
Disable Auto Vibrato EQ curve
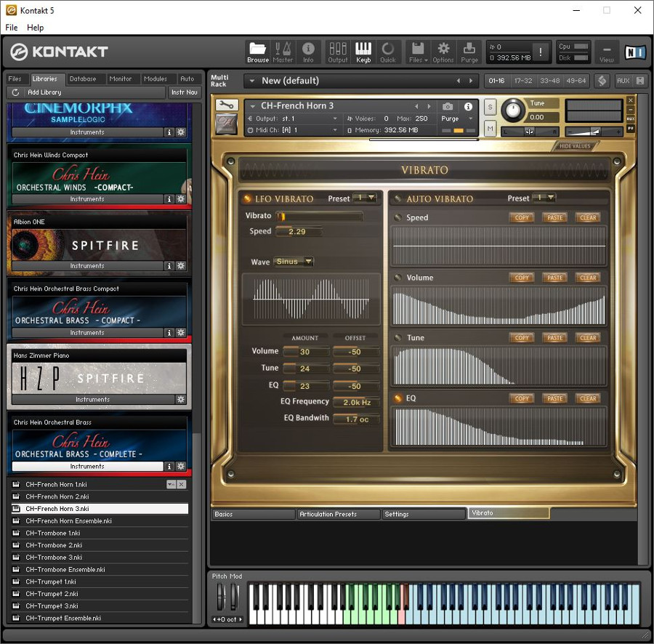pos(398,398)
